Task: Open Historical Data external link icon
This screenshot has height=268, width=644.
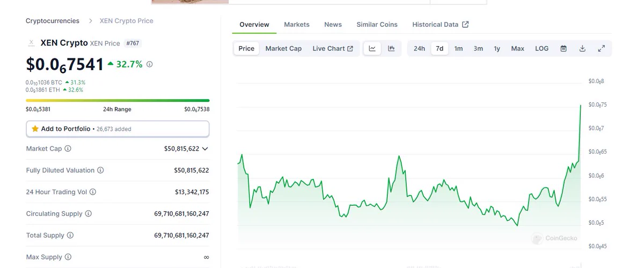Action: tap(465, 24)
